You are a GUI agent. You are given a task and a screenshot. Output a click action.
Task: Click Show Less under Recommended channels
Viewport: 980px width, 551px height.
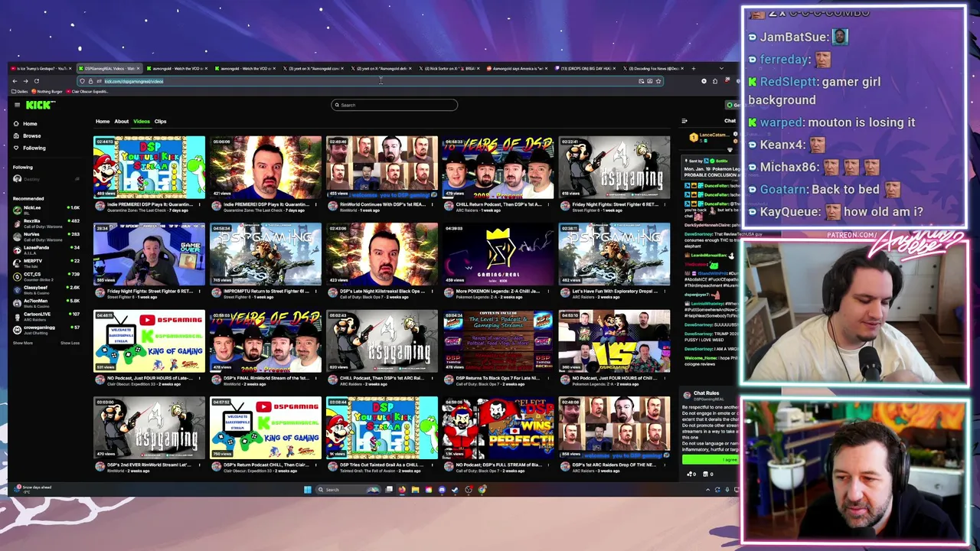70,343
